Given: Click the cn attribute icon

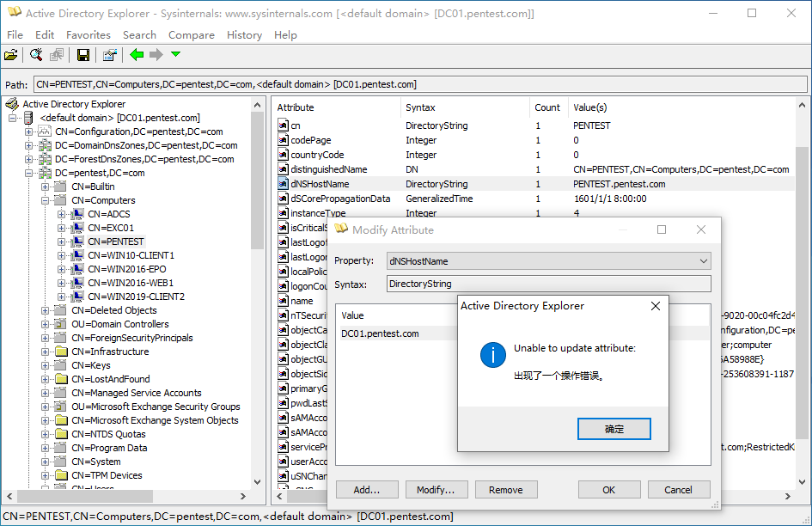Looking at the screenshot, I should [283, 125].
